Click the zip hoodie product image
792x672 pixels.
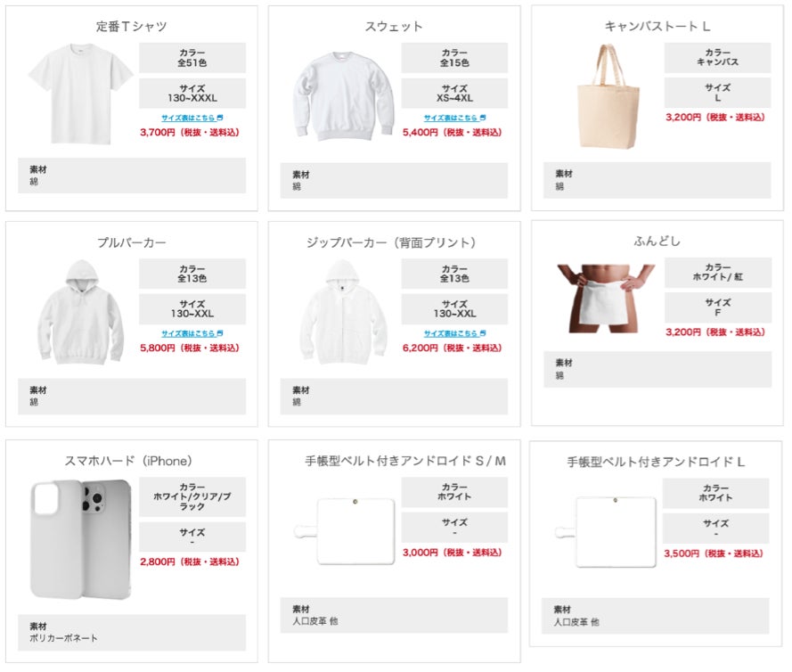(x=343, y=312)
